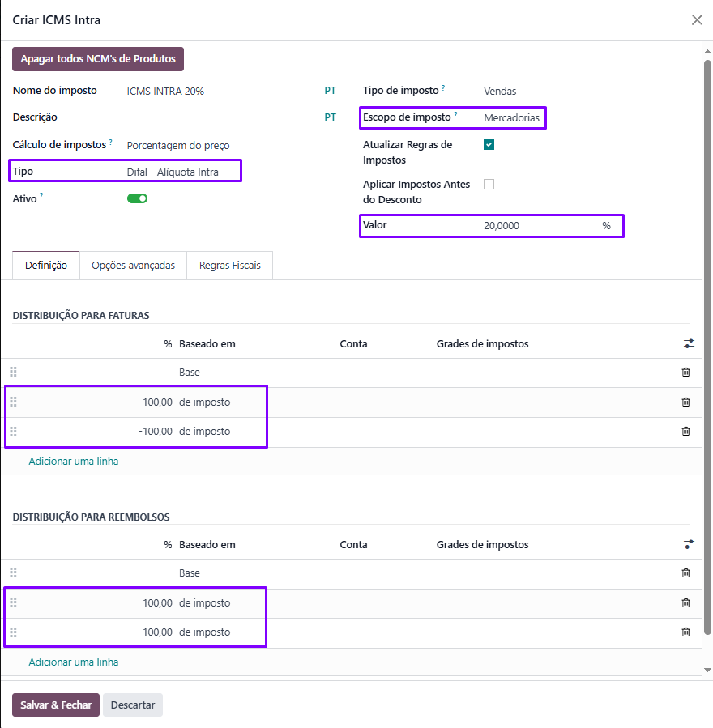
Task: Grab the drag handle of refund Base row
Action: point(14,573)
